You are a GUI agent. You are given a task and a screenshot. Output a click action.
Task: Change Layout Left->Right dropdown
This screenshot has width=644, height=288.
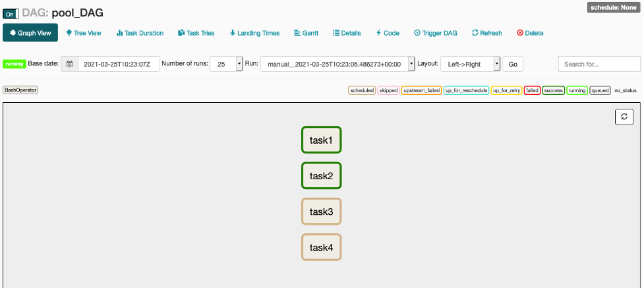click(470, 64)
